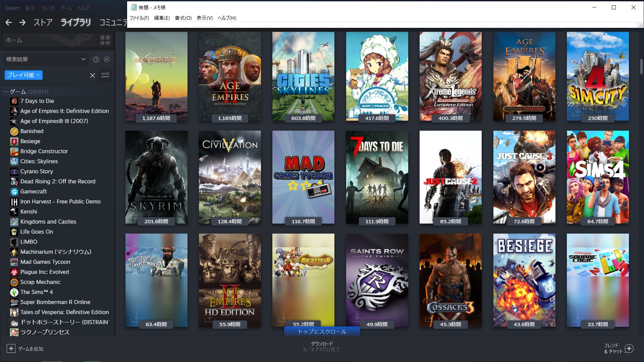Click the back navigation arrow
644x362 pixels.
pyautogui.click(x=9, y=22)
